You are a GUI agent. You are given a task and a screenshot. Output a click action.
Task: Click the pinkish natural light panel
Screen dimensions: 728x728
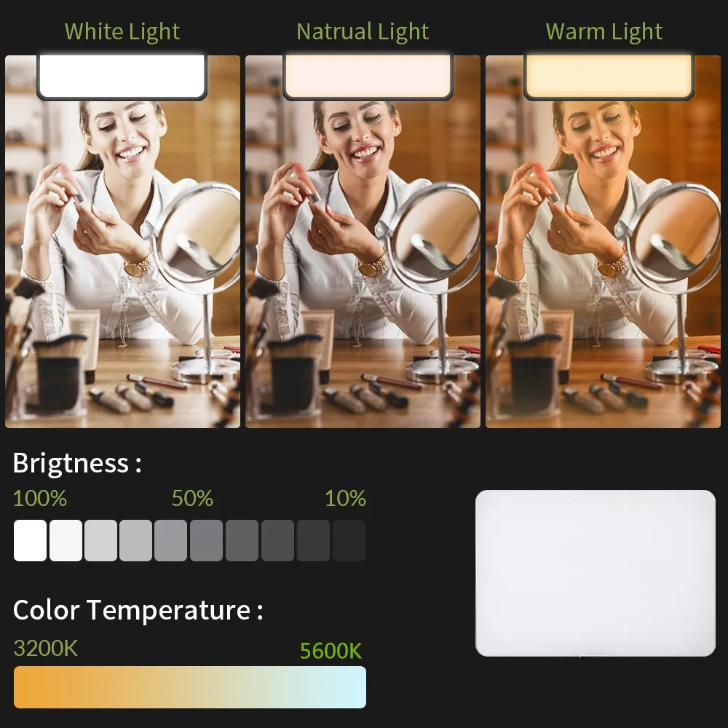click(x=368, y=76)
